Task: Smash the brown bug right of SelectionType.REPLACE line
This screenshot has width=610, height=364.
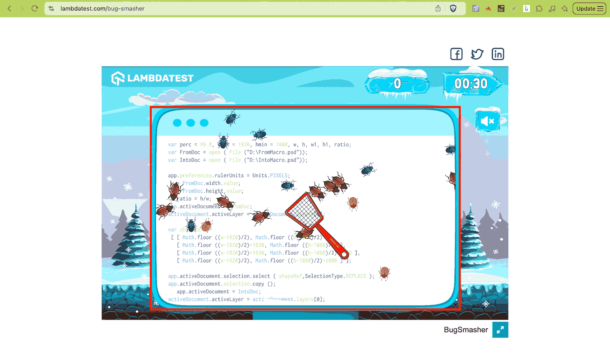Action: [x=385, y=273]
